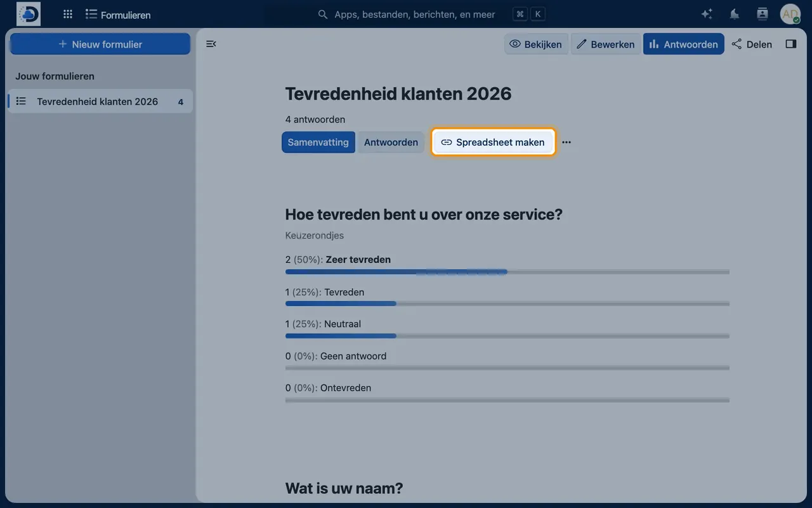Toggle the right sidebar panel icon
This screenshot has height=508, width=812.
click(790, 44)
